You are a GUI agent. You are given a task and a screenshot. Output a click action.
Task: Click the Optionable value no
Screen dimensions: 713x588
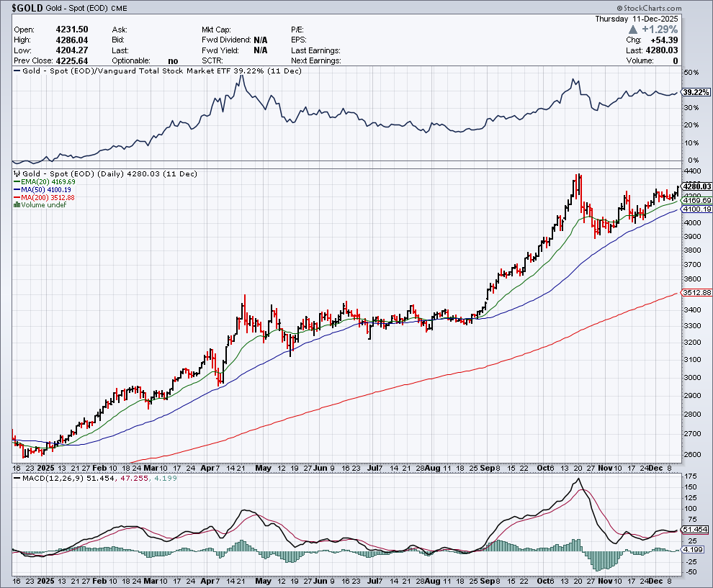[x=173, y=61]
